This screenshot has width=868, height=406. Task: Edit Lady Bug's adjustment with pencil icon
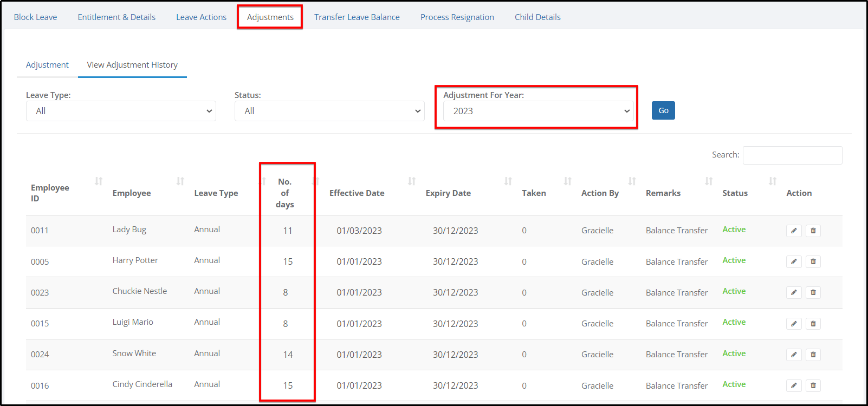794,231
